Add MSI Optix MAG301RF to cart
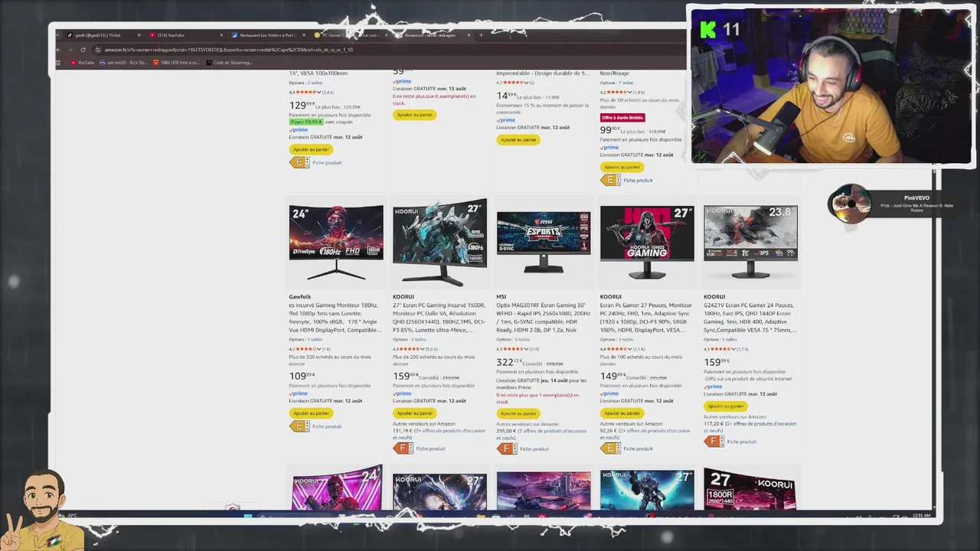Image resolution: width=980 pixels, height=551 pixels. [518, 413]
